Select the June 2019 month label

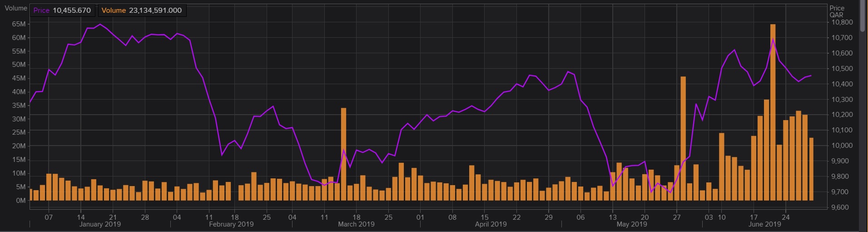(764, 224)
